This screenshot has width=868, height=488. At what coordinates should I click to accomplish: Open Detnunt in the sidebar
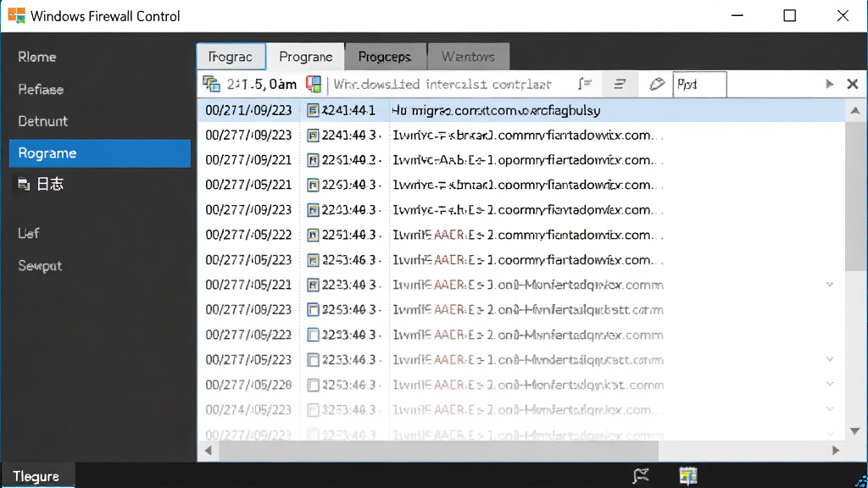coord(42,121)
